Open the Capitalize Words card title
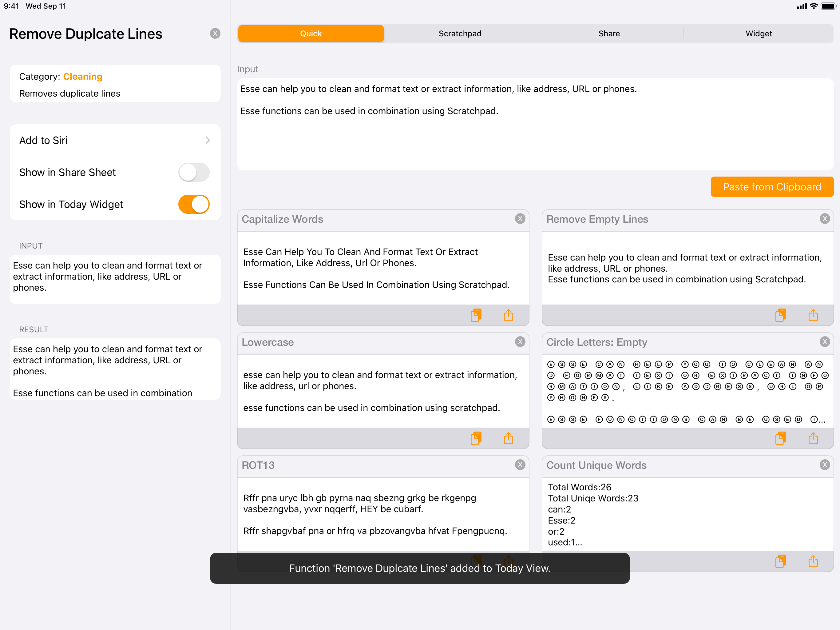840x630 pixels. [282, 219]
